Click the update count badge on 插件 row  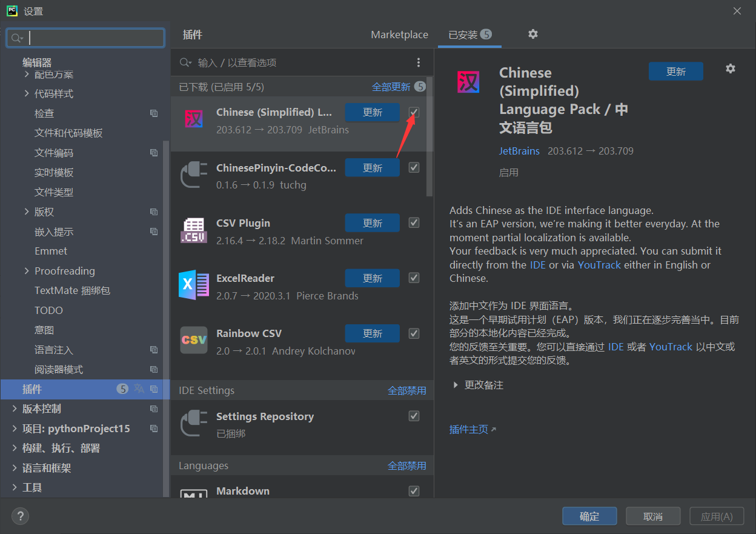(123, 389)
